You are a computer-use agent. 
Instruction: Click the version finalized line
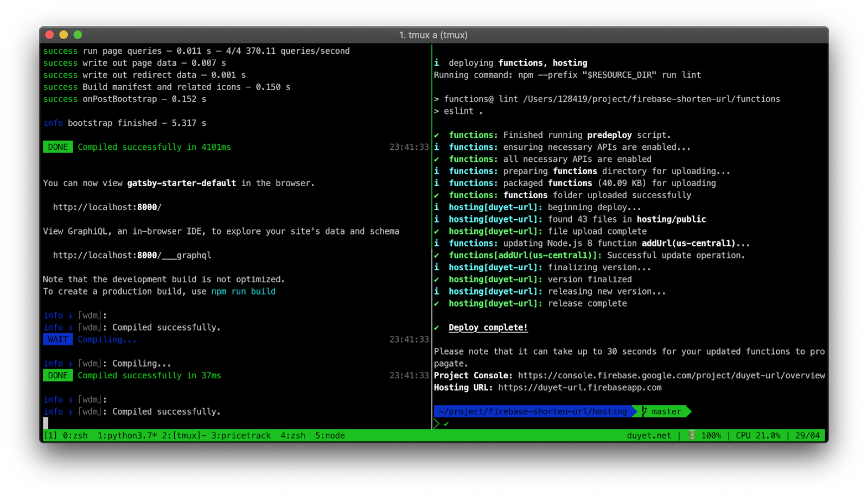(x=533, y=280)
